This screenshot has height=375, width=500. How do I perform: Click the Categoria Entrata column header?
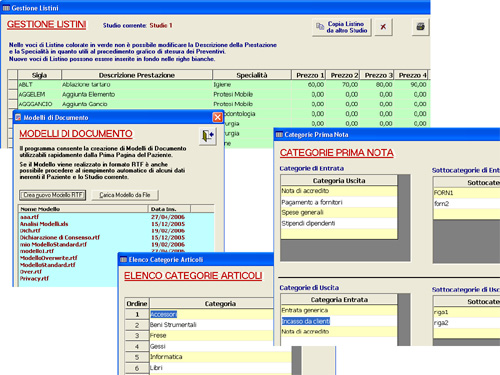339,300
